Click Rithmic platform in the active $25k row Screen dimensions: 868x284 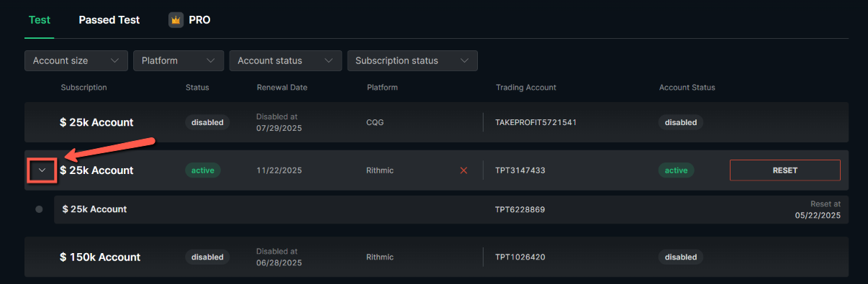point(380,170)
